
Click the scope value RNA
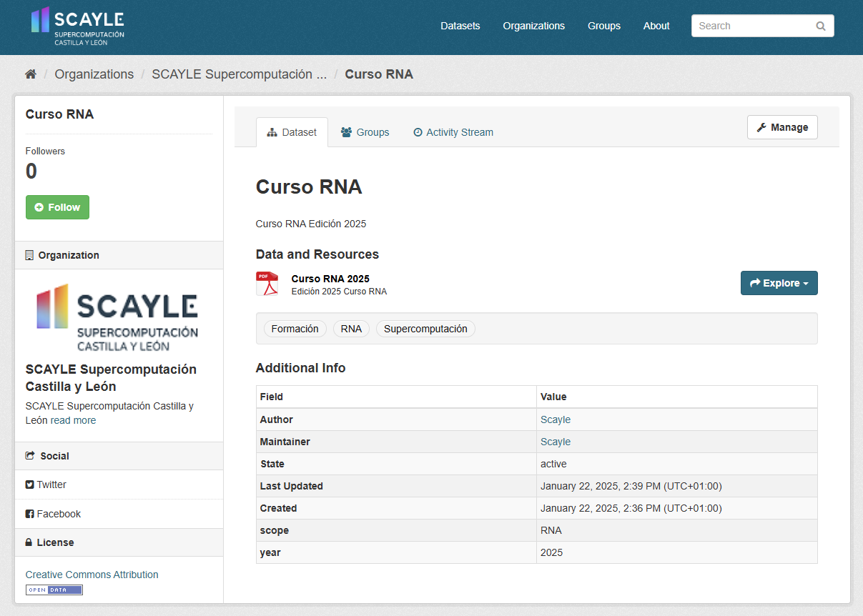coord(551,530)
